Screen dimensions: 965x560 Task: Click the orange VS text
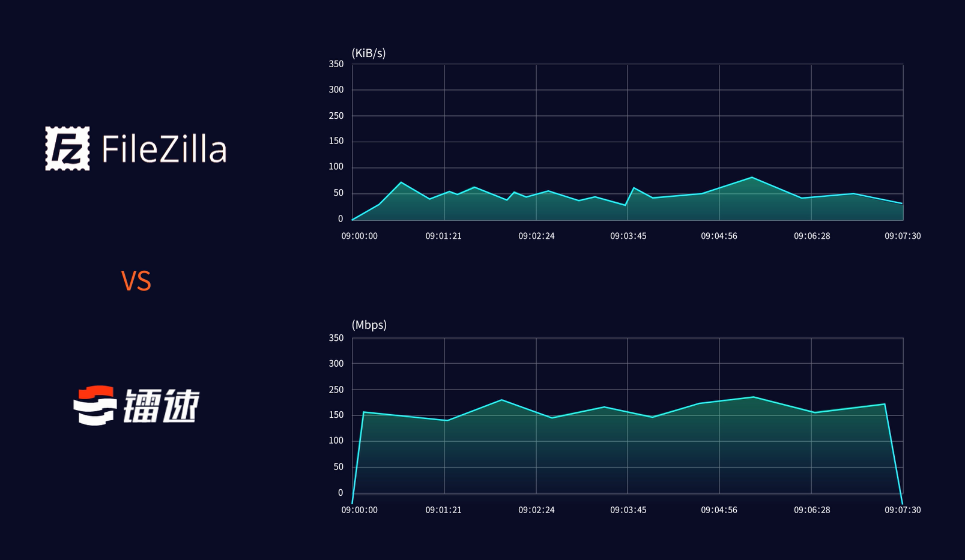[x=136, y=281]
